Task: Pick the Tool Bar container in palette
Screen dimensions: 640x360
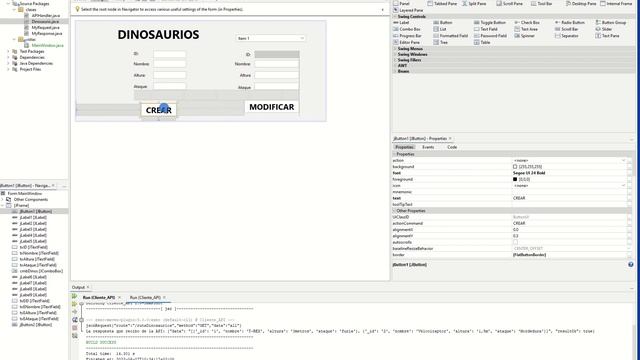Action: pyautogui.click(x=541, y=3)
